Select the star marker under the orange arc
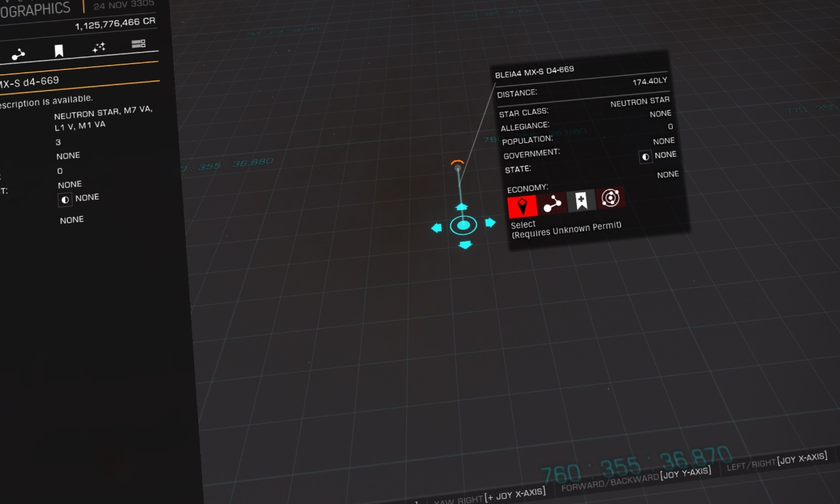The width and height of the screenshot is (840, 504). pos(457,167)
